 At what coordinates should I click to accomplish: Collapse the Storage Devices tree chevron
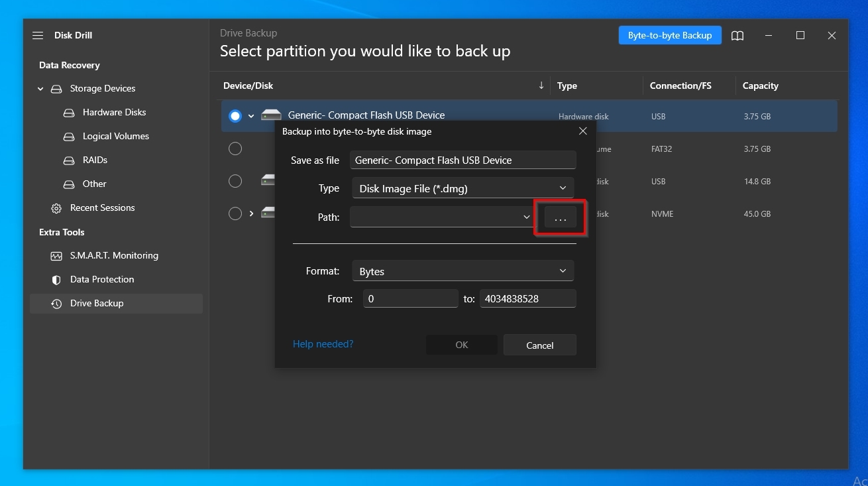[x=40, y=89]
